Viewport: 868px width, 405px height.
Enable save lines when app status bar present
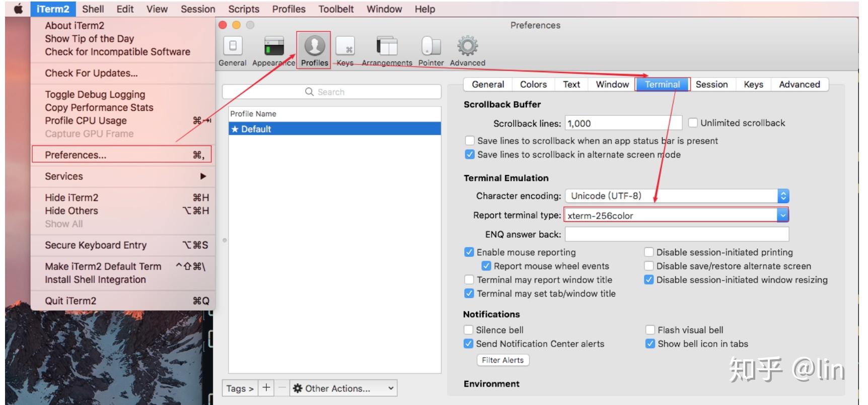pos(470,141)
